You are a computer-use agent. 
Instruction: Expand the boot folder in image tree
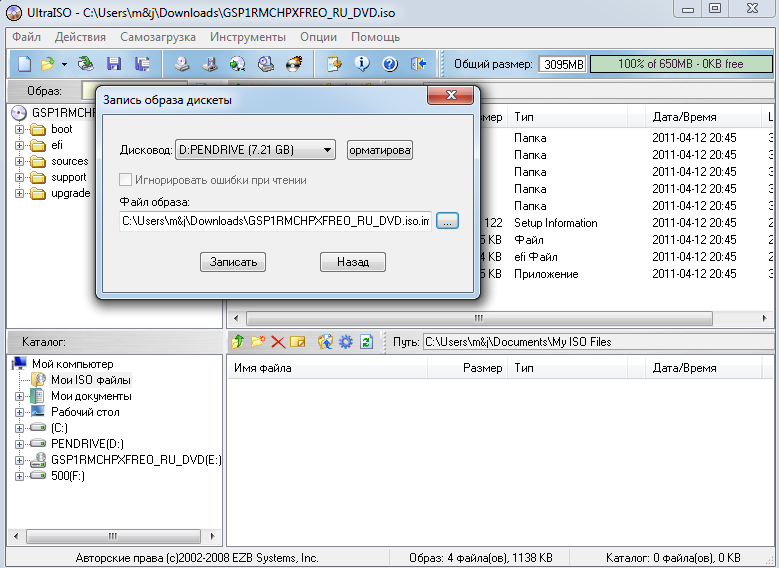tap(19, 129)
